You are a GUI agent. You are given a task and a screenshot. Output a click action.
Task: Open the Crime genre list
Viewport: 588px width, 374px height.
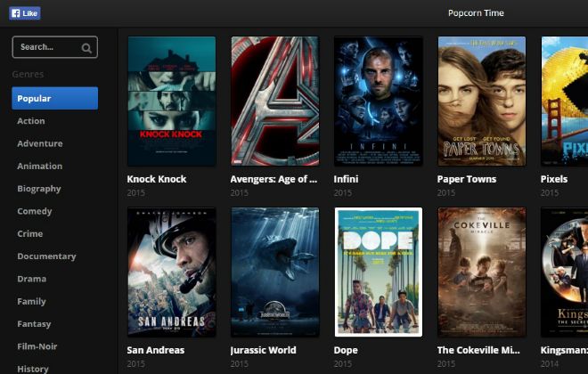[x=30, y=234]
